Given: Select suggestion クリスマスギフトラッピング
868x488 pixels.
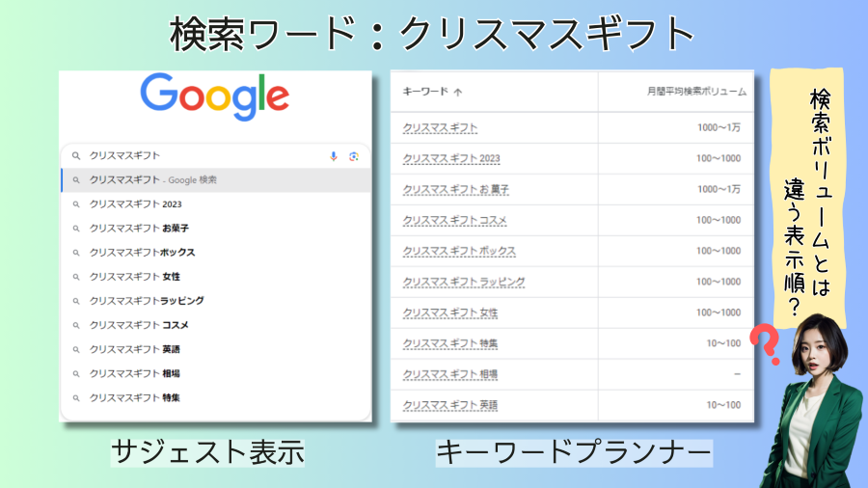Looking at the screenshot, I should pos(216,301).
